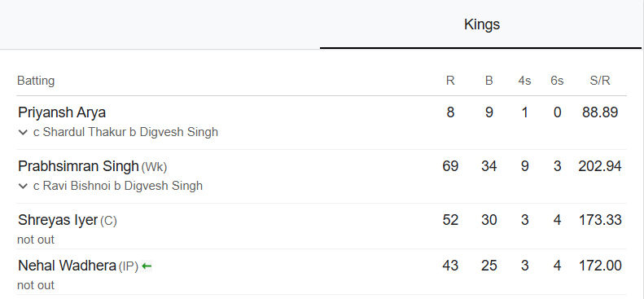Click the 4s column header
The width and height of the screenshot is (644, 299).
point(524,81)
